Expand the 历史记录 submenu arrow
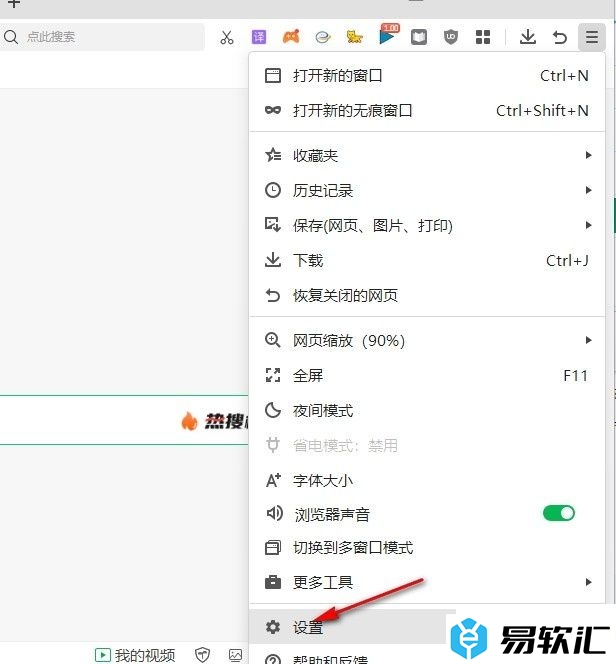Image resolution: width=616 pixels, height=664 pixels. click(x=588, y=190)
